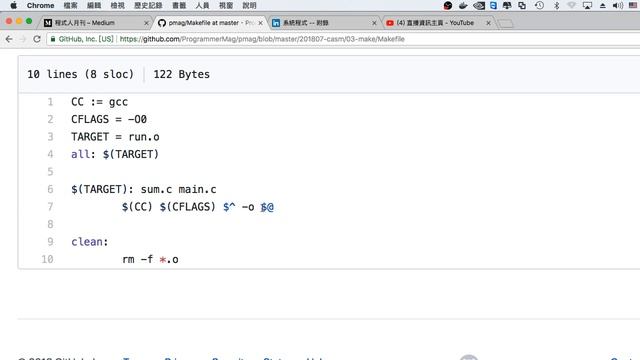Screen dimensions: 640x360
Task: Click the "clean:" target line
Action: coord(90,242)
